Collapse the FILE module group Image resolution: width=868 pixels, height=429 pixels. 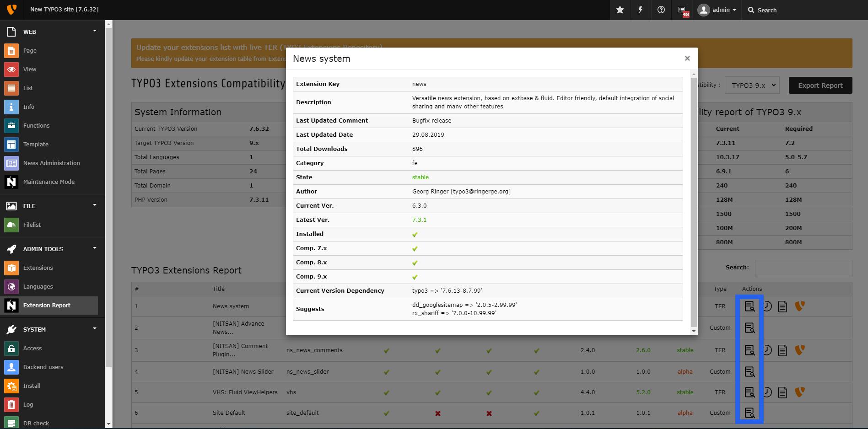coord(95,205)
